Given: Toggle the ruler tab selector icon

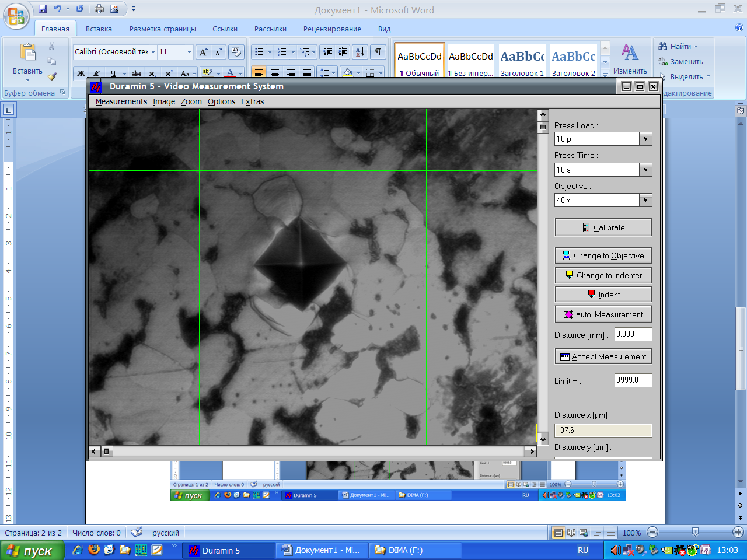Looking at the screenshot, I should (8, 110).
